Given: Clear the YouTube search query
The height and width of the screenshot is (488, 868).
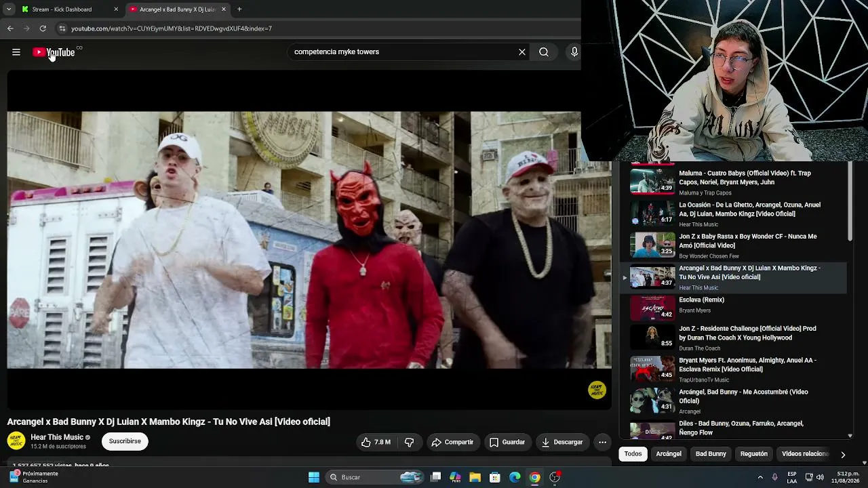Looking at the screenshot, I should click(x=522, y=52).
